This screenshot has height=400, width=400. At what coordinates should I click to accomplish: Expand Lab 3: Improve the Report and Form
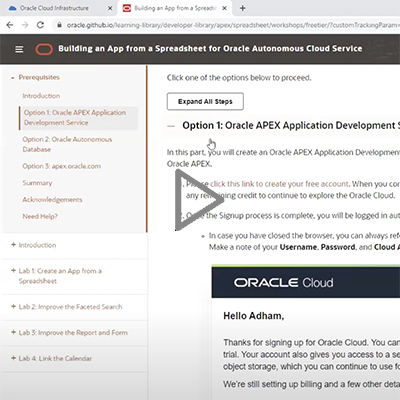13,332
